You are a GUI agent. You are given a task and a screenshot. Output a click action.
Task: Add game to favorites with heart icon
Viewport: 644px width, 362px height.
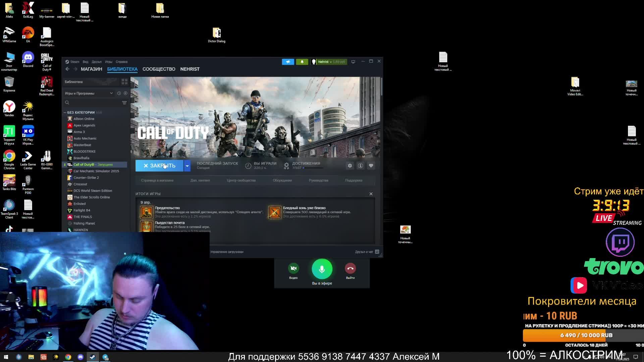click(x=371, y=166)
